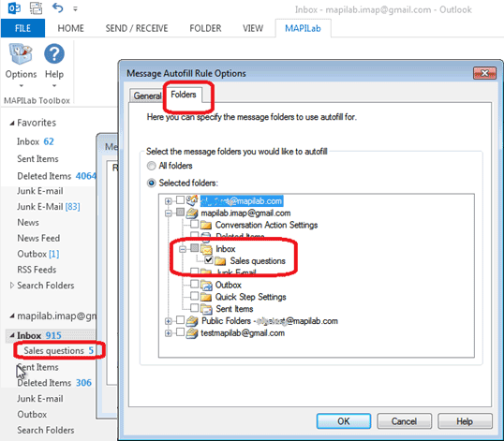Collapse the mapilab.imap@gmail.com tree node

tap(168, 213)
